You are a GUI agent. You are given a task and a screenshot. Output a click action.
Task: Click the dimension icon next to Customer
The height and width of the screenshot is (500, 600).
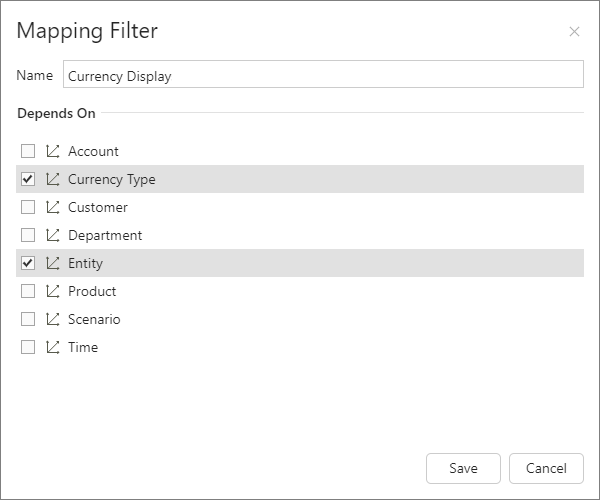click(x=53, y=207)
